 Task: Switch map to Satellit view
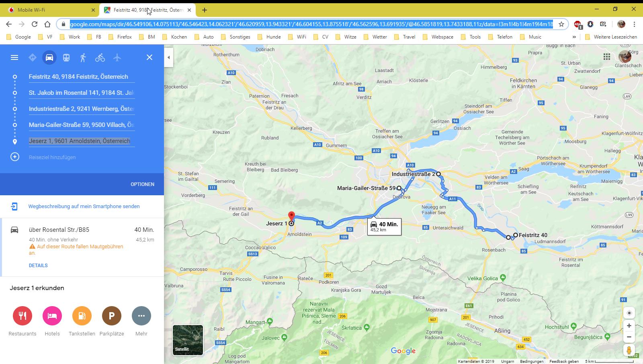point(188,340)
